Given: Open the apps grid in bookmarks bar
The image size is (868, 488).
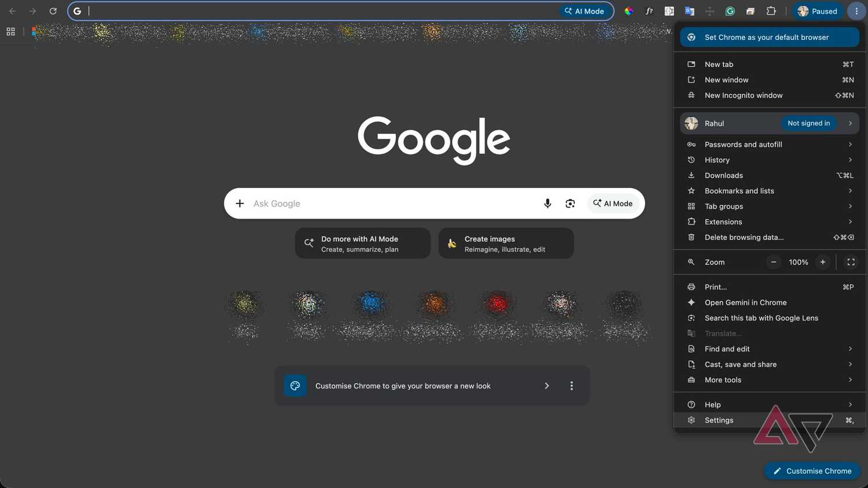Looking at the screenshot, I should click(10, 32).
